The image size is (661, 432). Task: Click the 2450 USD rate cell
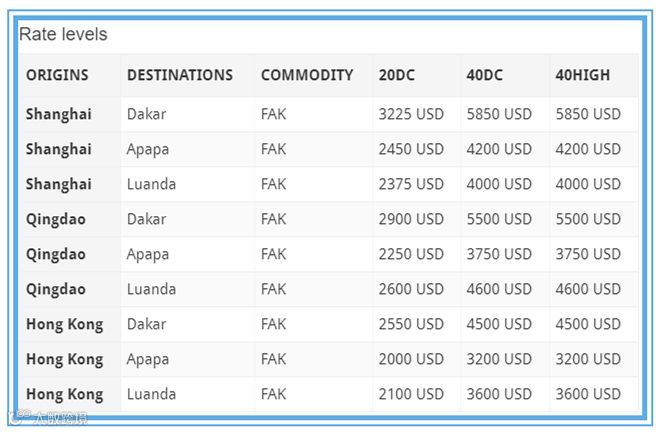click(x=411, y=149)
